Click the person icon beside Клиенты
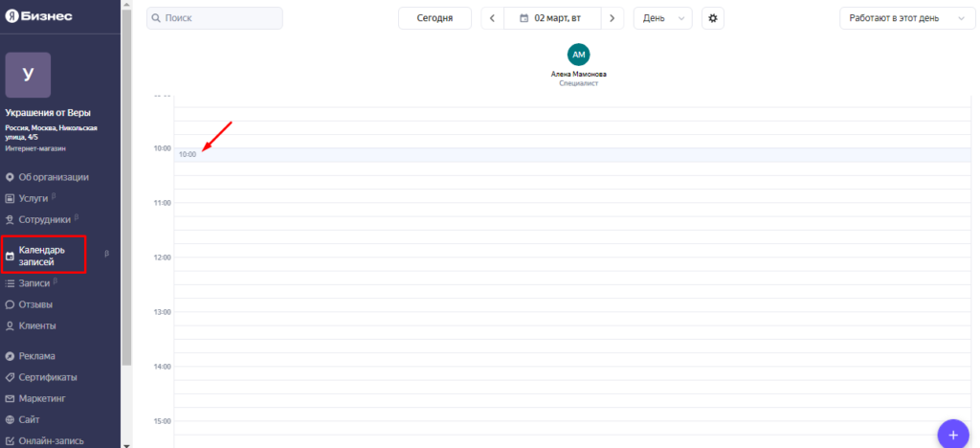The height and width of the screenshot is (448, 980). click(x=10, y=326)
